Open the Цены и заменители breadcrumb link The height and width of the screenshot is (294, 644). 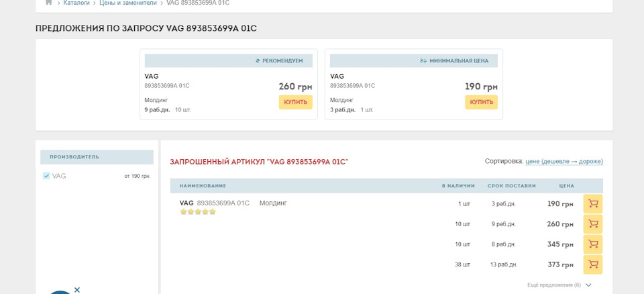pyautogui.click(x=128, y=3)
